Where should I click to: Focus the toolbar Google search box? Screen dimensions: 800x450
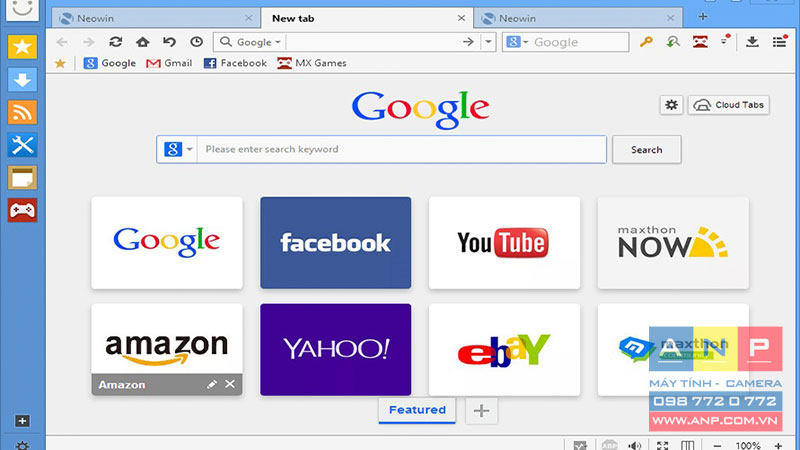click(579, 42)
